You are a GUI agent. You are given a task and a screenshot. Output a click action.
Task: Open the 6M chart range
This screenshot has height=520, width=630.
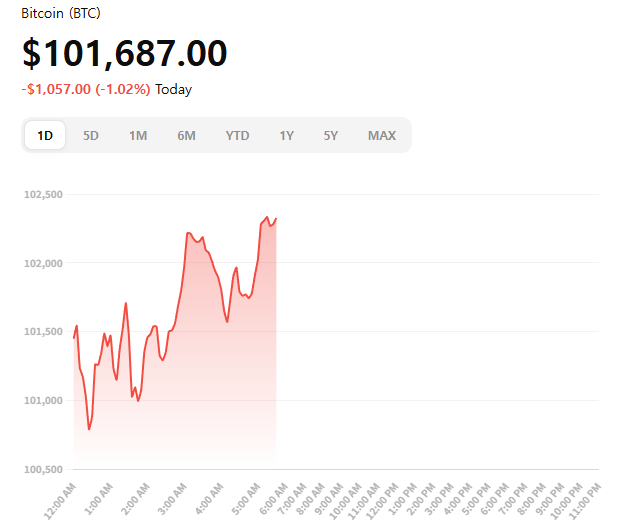[186, 136]
